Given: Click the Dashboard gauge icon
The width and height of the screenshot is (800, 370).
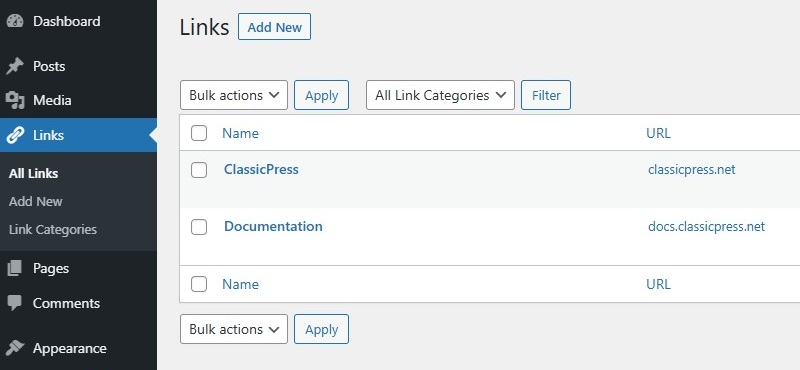Looking at the screenshot, I should (x=15, y=21).
